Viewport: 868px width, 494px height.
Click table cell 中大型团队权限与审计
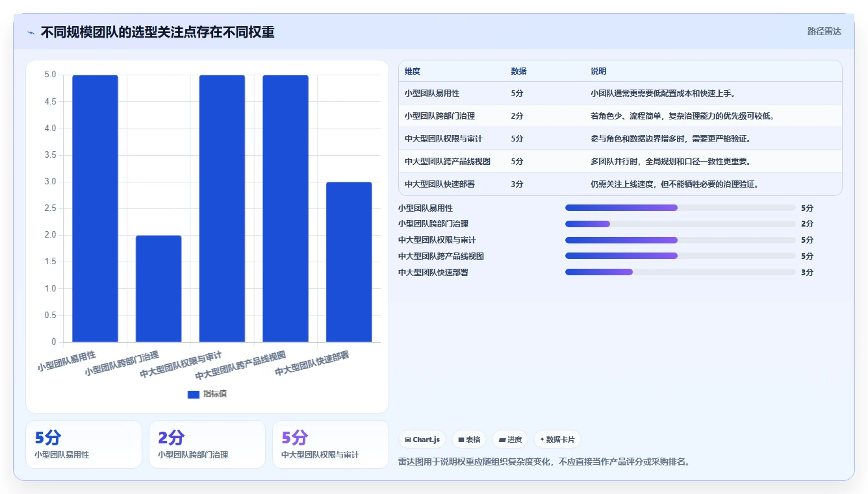pos(444,139)
